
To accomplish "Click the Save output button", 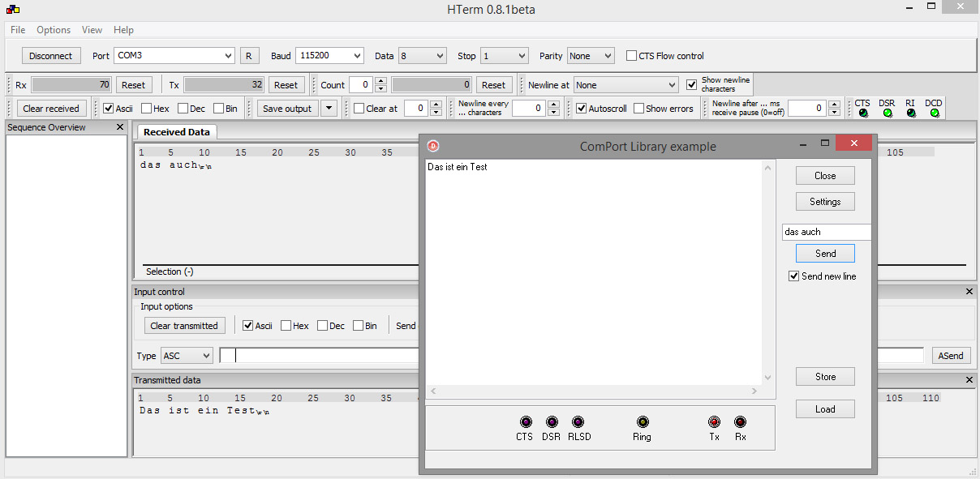I will (287, 109).
